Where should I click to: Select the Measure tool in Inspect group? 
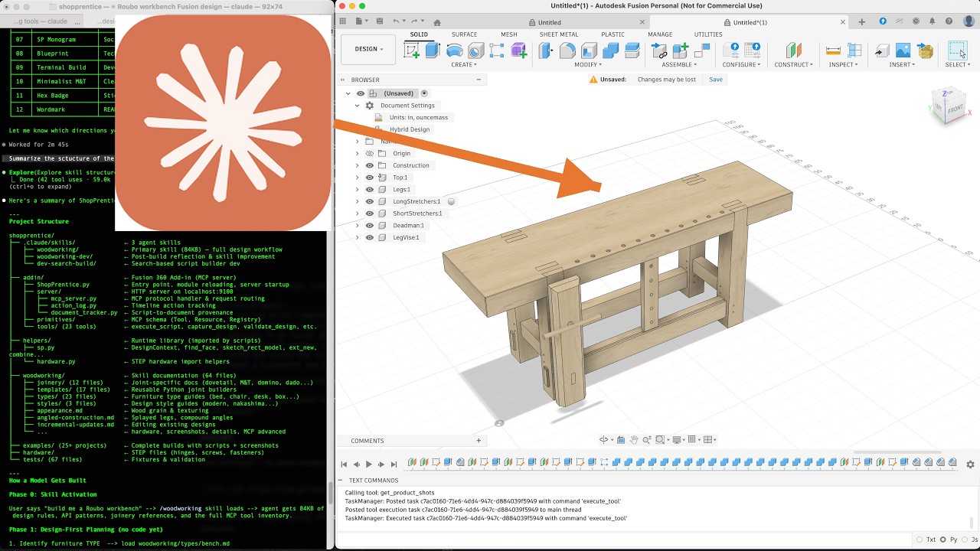(x=834, y=51)
